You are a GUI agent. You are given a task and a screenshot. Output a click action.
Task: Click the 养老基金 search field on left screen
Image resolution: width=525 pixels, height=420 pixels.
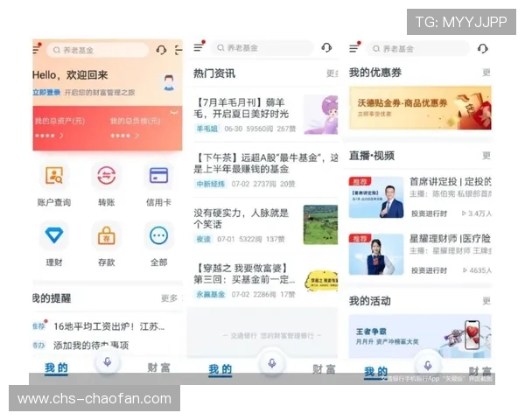pyautogui.click(x=97, y=50)
